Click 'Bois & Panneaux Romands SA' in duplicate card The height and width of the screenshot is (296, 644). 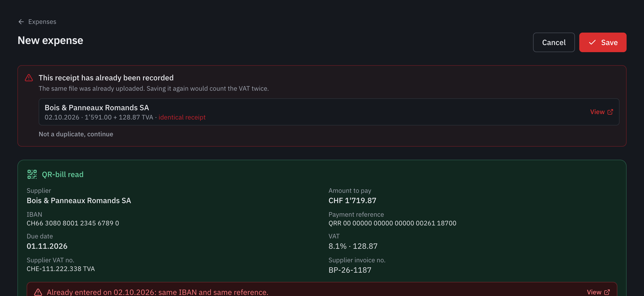click(x=97, y=108)
